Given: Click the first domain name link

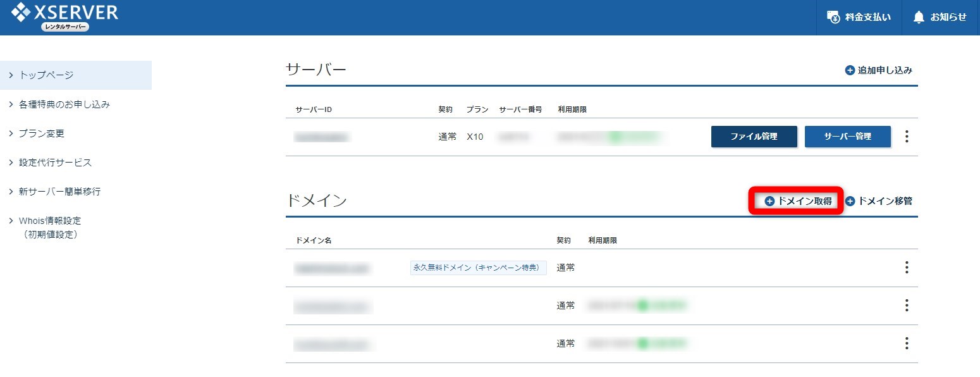Looking at the screenshot, I should [x=333, y=268].
